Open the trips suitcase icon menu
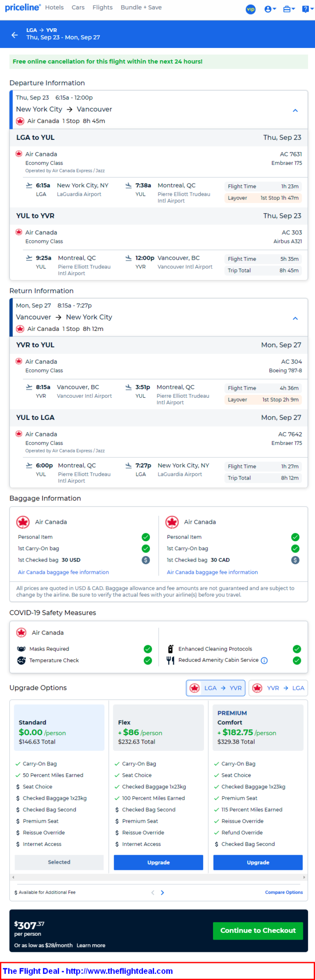This screenshot has height=980, width=315. coord(289,9)
